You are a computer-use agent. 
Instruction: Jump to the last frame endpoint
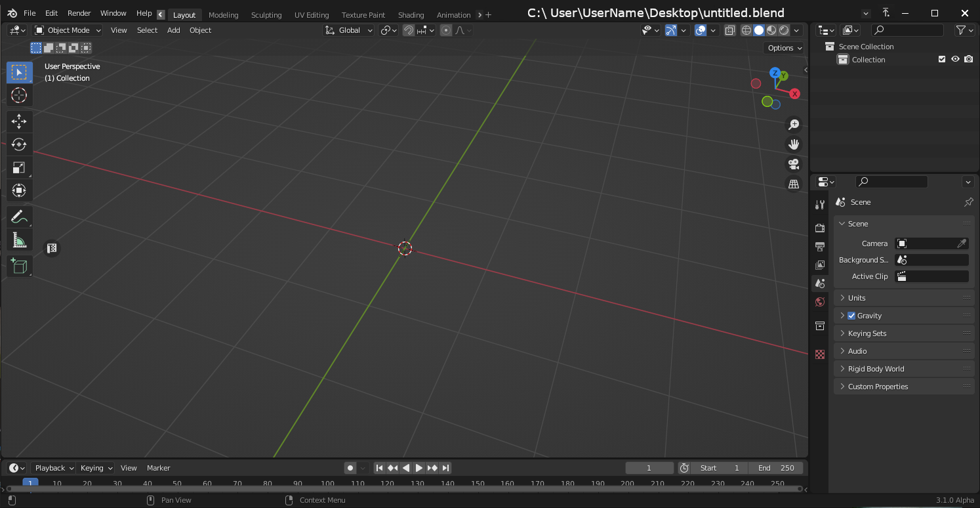[x=445, y=468]
